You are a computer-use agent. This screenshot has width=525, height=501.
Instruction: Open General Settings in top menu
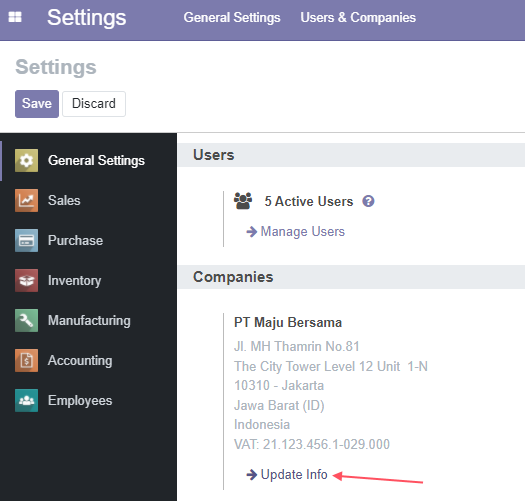[232, 17]
